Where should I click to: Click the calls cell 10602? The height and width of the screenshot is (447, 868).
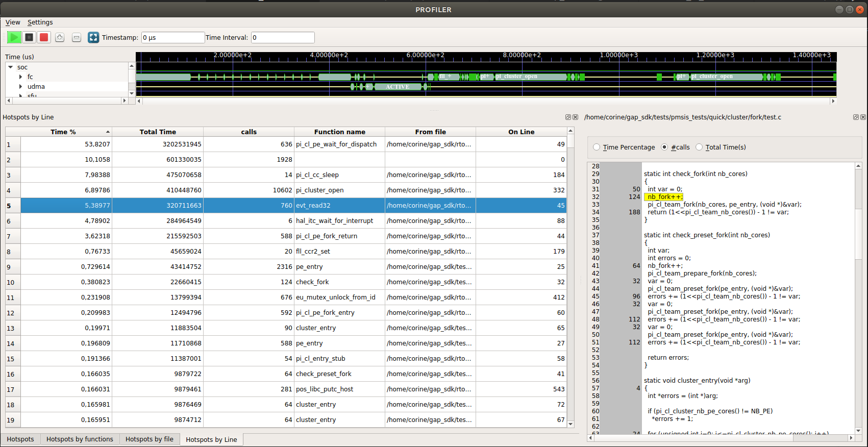point(249,190)
